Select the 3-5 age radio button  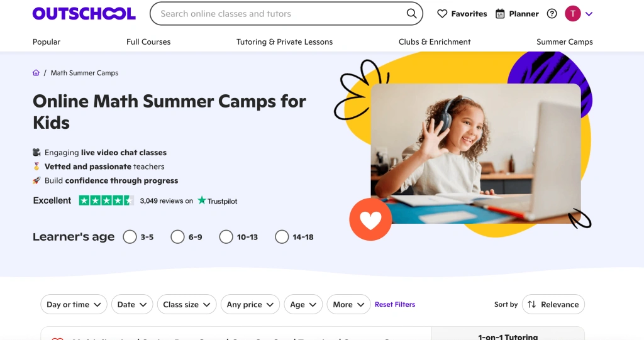130,237
